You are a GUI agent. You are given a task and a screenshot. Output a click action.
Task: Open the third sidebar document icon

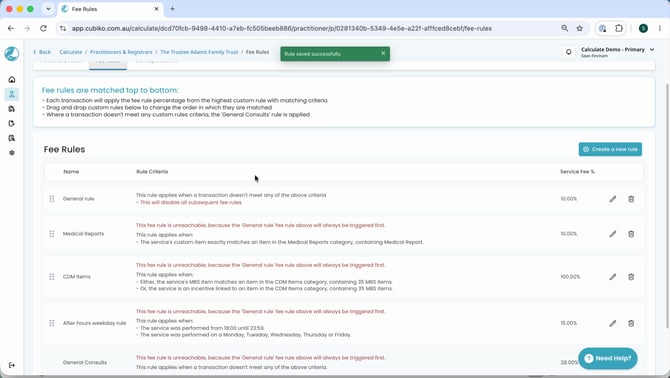click(12, 109)
